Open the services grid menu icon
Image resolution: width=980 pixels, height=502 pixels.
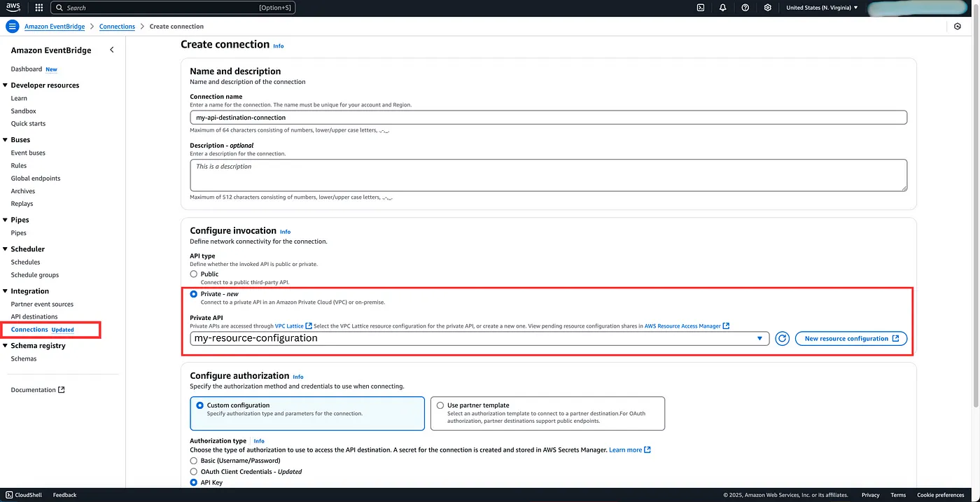(x=38, y=8)
